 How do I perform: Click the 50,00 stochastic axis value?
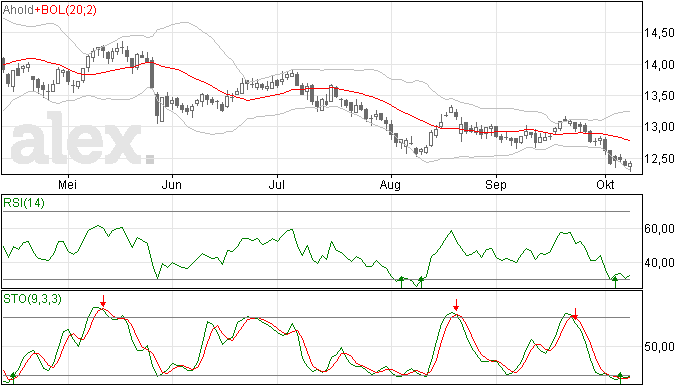[659, 347]
